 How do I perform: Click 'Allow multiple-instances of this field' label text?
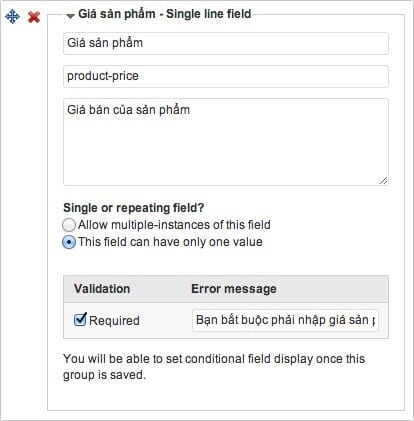[x=174, y=225]
